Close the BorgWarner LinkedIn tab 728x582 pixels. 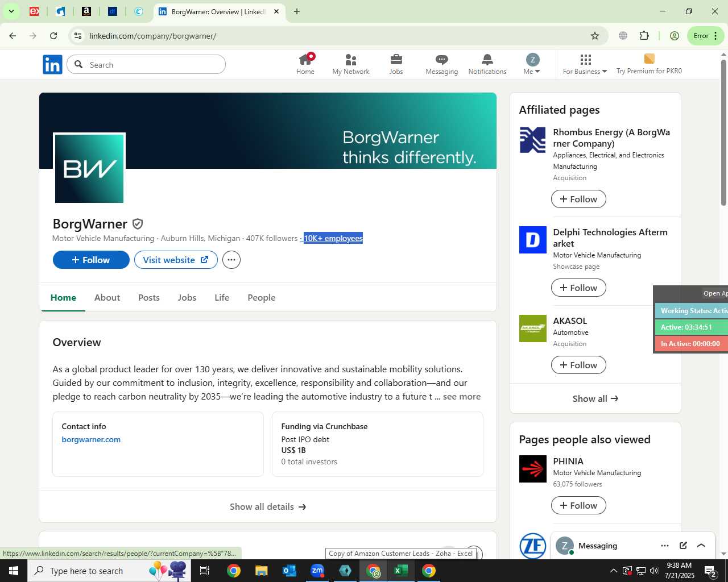tap(276, 11)
